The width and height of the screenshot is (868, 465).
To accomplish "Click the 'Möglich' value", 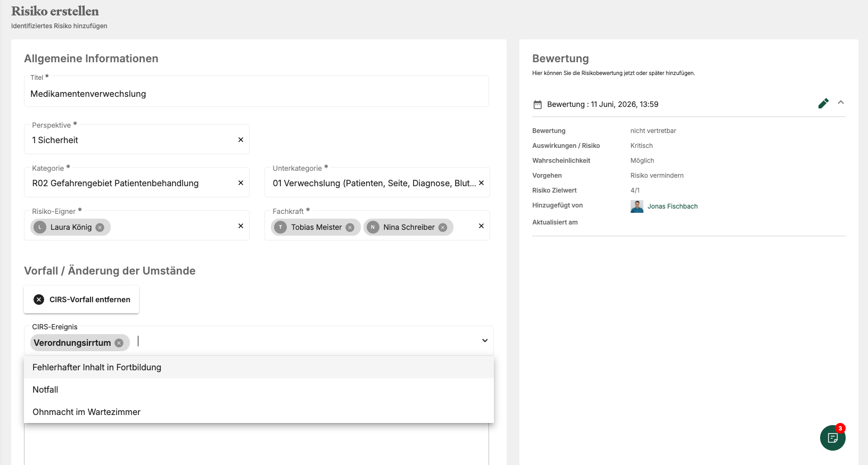I will point(642,161).
